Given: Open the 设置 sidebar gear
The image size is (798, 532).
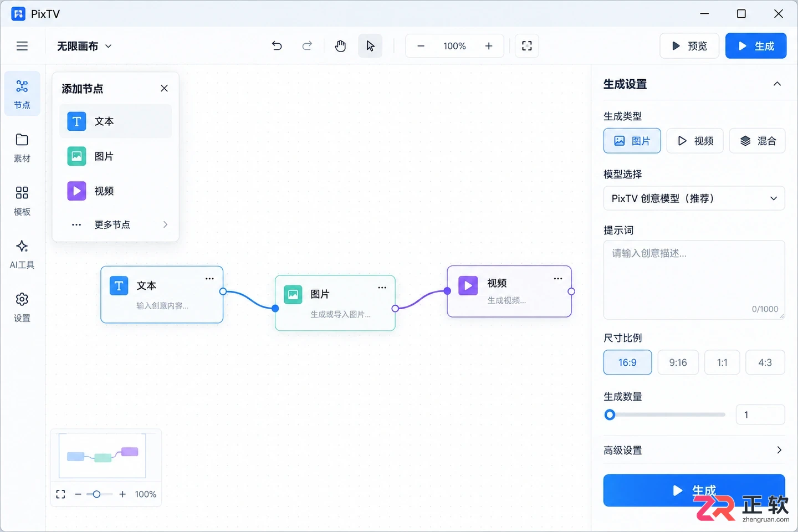Looking at the screenshot, I should pyautogui.click(x=22, y=307).
